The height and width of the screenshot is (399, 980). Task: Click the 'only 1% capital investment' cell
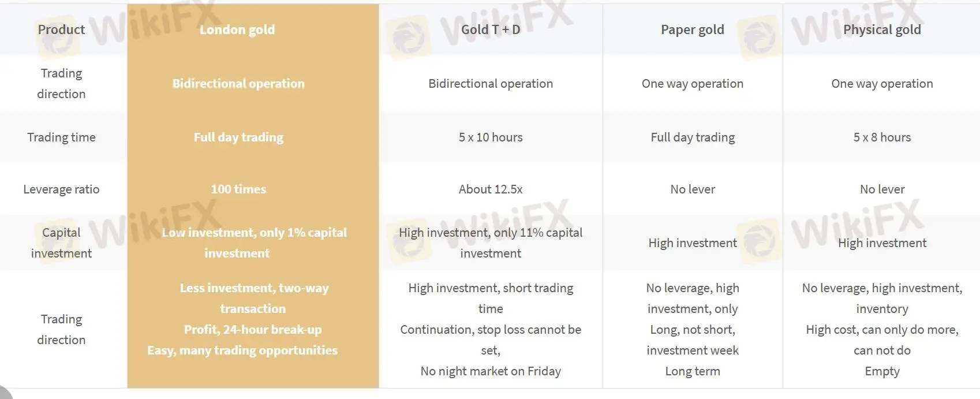pos(254,243)
